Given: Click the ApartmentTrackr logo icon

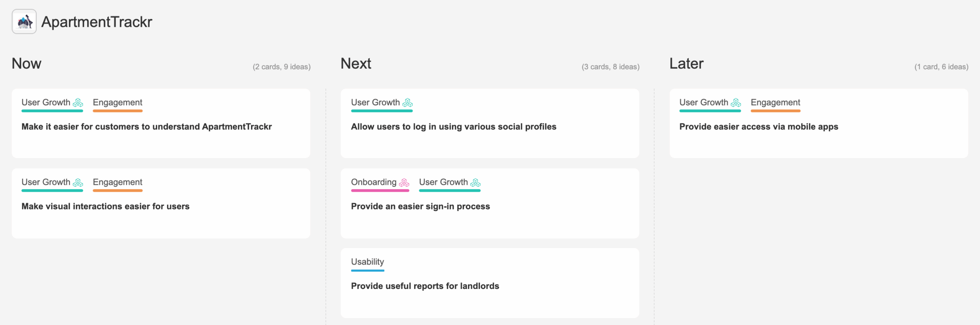Looking at the screenshot, I should coord(24,22).
